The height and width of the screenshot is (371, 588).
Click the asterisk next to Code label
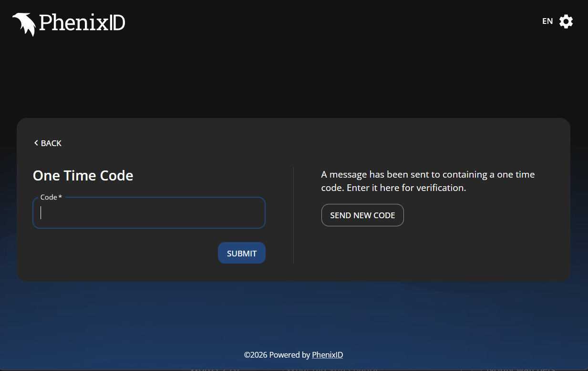coord(60,197)
